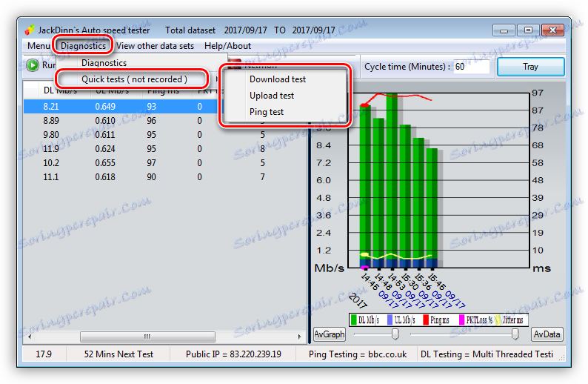
Task: Click 52 Mins Next Test status
Action: 118,354
